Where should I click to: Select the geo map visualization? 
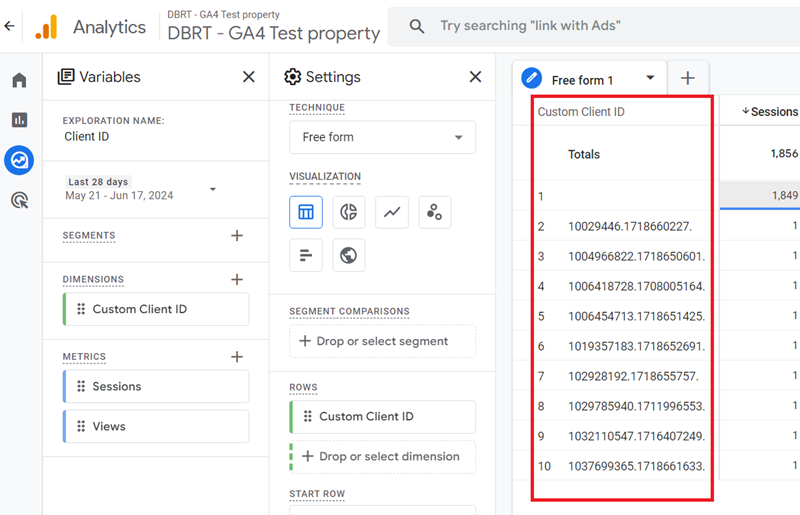348,255
